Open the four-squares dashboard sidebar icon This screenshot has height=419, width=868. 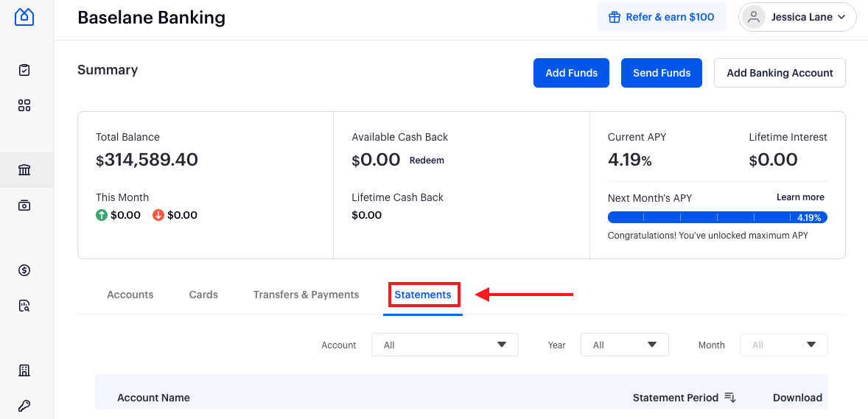point(24,106)
